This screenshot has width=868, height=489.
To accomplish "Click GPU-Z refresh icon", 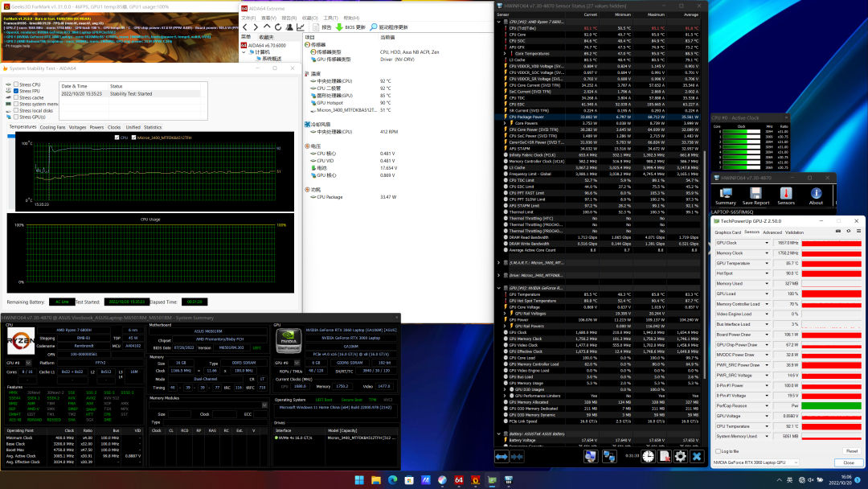I will (x=848, y=232).
